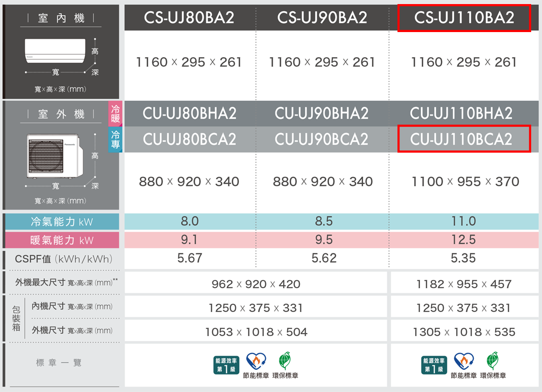Screen dimensions: 542x392
Task: Click the 962 × 920 × 420 value
Action: coord(256,284)
